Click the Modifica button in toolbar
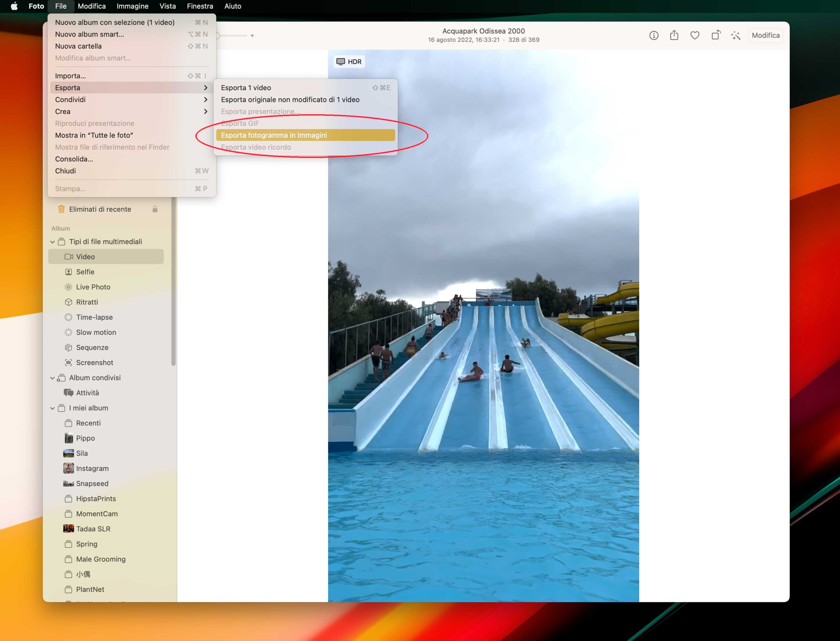840x641 pixels. [x=766, y=35]
